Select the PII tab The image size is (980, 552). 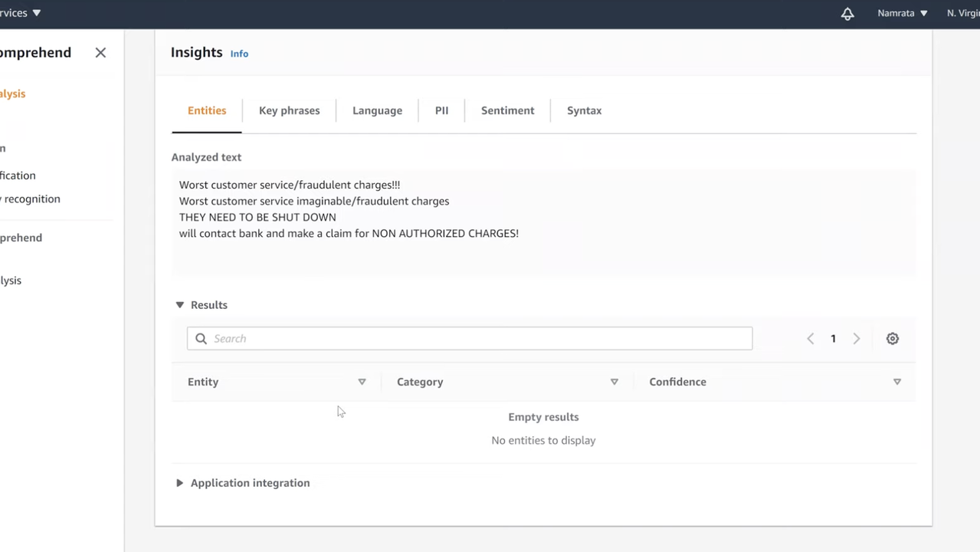[x=441, y=110]
